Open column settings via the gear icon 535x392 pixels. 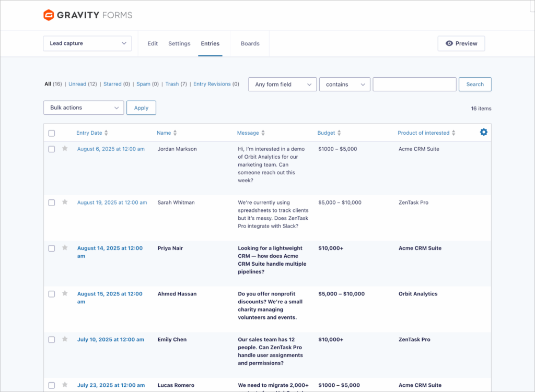483,132
